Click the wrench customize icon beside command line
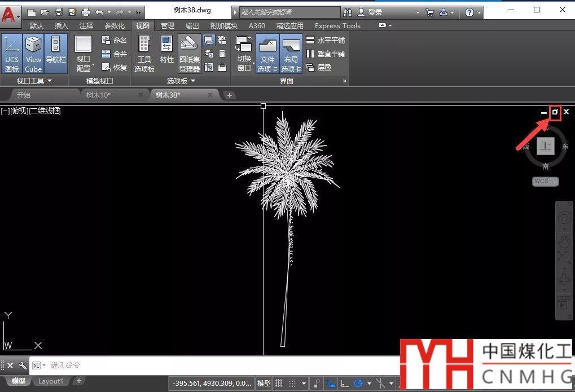Screen dimensions: 575x392 tap(23, 365)
